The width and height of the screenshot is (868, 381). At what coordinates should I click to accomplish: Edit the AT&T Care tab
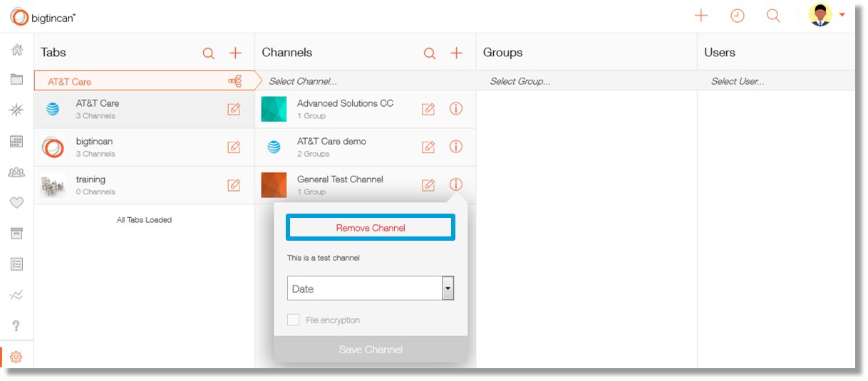234,109
